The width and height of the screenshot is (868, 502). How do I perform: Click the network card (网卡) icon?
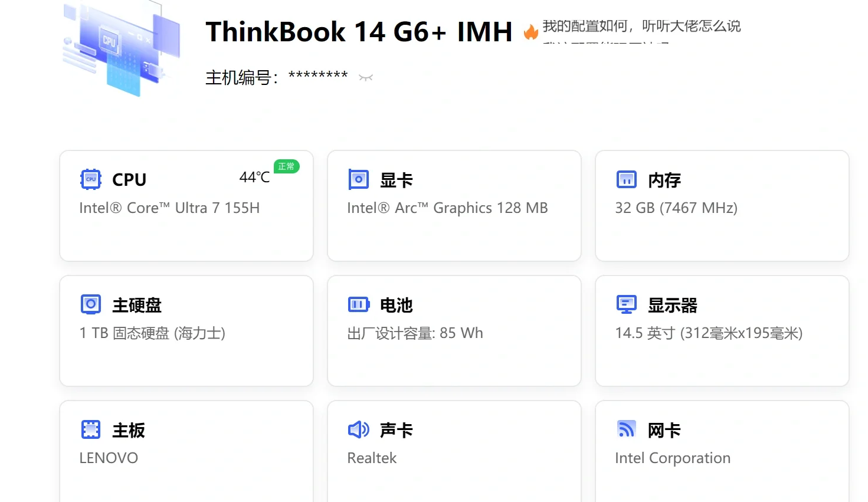click(x=627, y=429)
